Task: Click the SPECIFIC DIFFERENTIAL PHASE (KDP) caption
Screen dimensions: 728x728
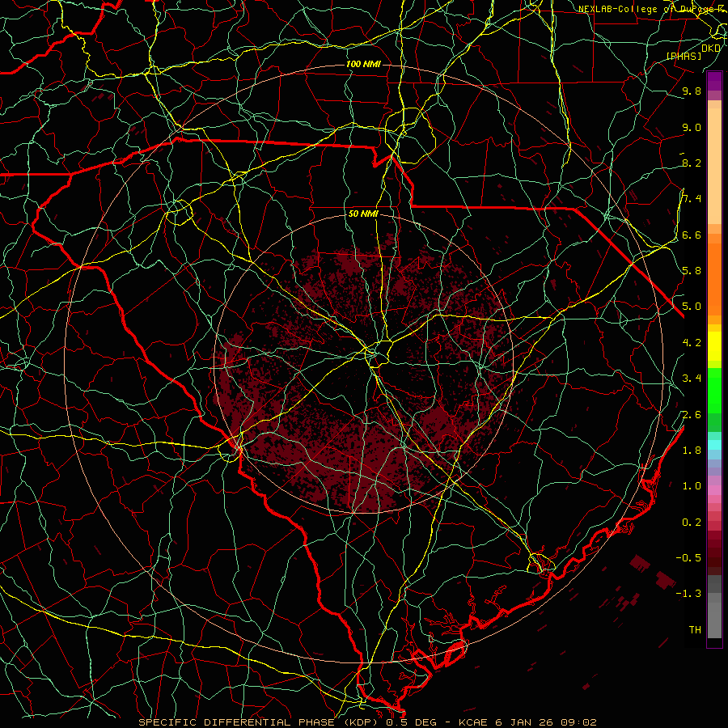Action: point(257,722)
